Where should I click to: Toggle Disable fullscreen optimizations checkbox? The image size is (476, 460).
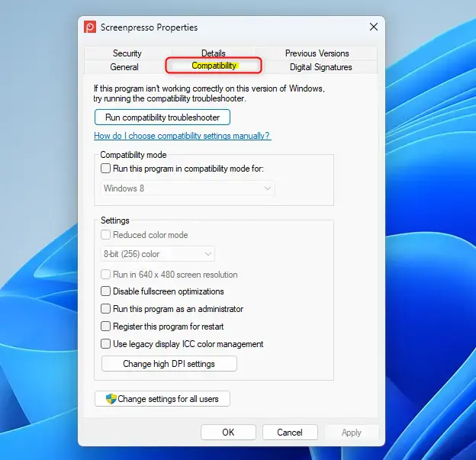click(105, 291)
